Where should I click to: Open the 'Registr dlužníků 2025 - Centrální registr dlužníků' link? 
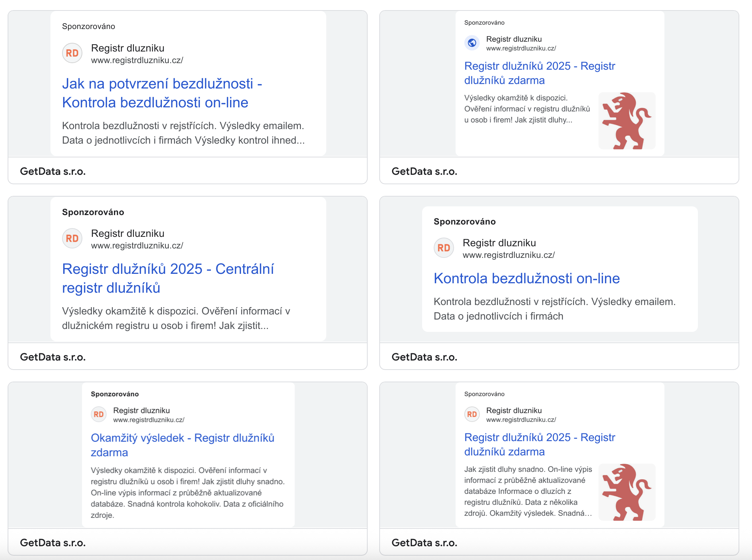tap(168, 279)
